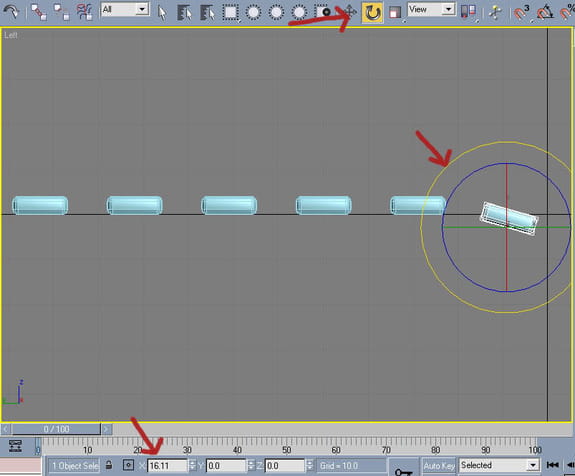575x476 pixels.
Task: Click the Select and Scale icon
Action: (395, 12)
